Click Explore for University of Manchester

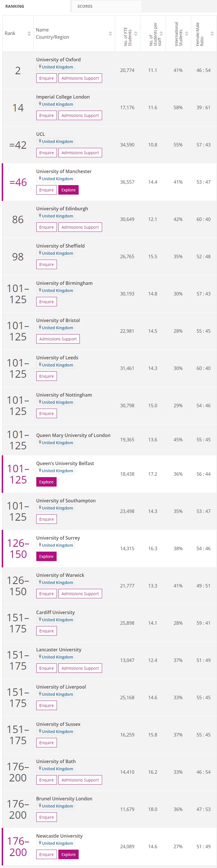(x=69, y=190)
